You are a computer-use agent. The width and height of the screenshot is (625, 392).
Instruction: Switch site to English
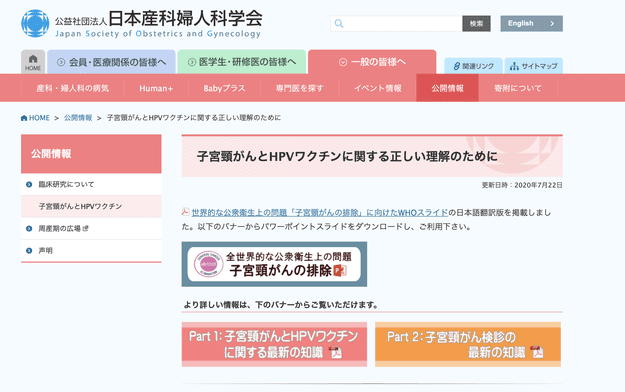[532, 24]
